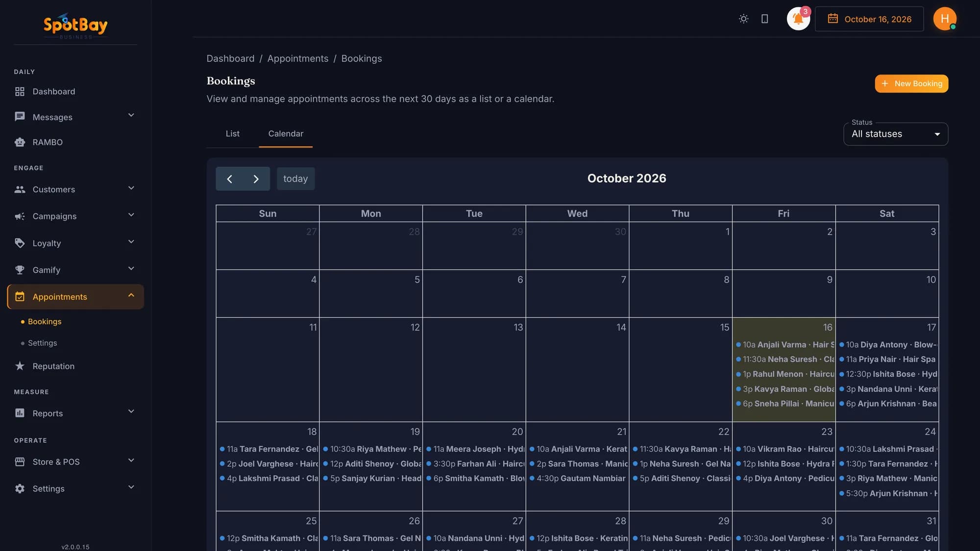Open the 12:30p Ishita Bose booking
Image resolution: width=980 pixels, height=551 pixels.
[888, 374]
